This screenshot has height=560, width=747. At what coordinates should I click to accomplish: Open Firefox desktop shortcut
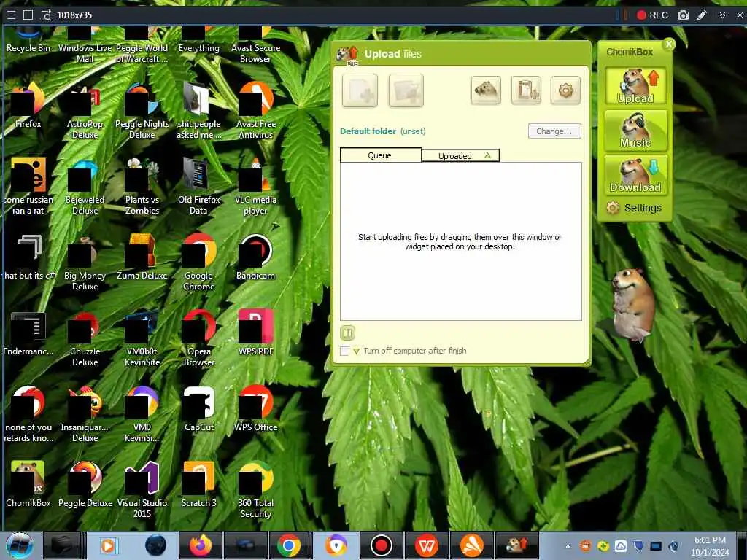click(28, 105)
